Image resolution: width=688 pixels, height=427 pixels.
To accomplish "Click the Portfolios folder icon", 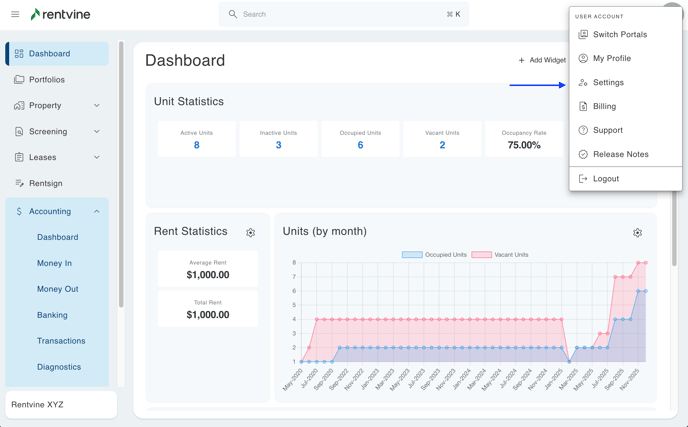I will coord(19,80).
